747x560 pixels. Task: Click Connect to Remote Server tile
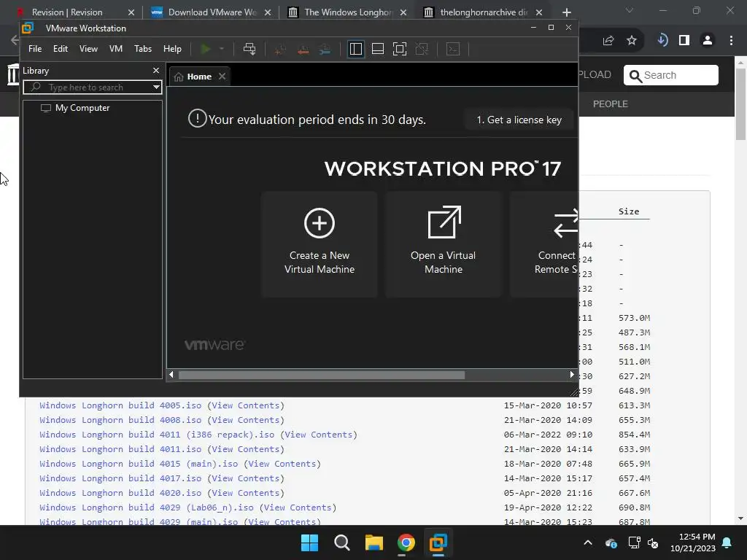(x=544, y=244)
